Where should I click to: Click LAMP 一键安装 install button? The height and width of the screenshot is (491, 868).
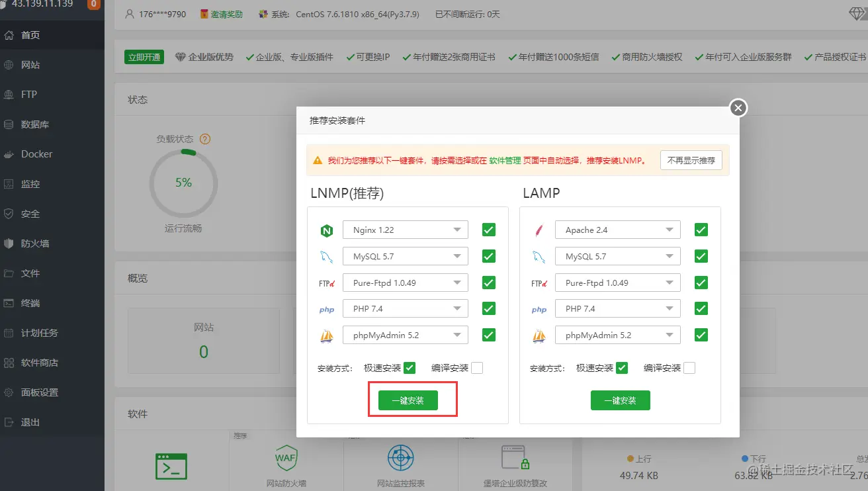[x=621, y=400]
